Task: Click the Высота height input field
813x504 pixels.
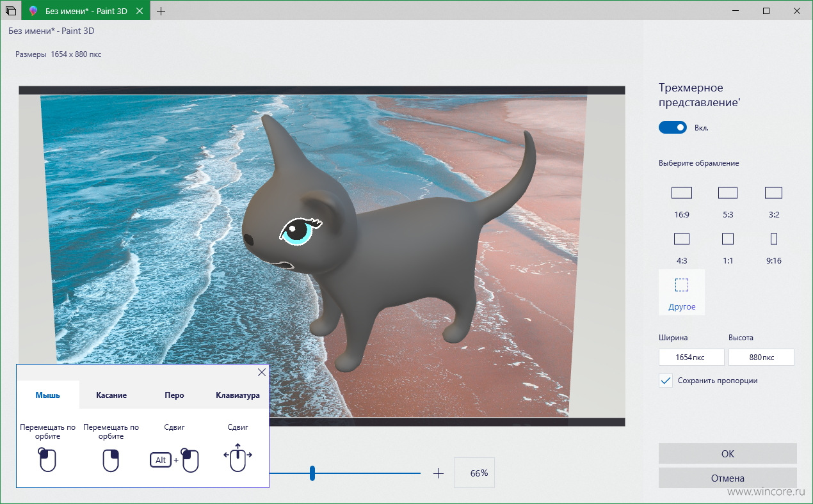Action: (761, 357)
